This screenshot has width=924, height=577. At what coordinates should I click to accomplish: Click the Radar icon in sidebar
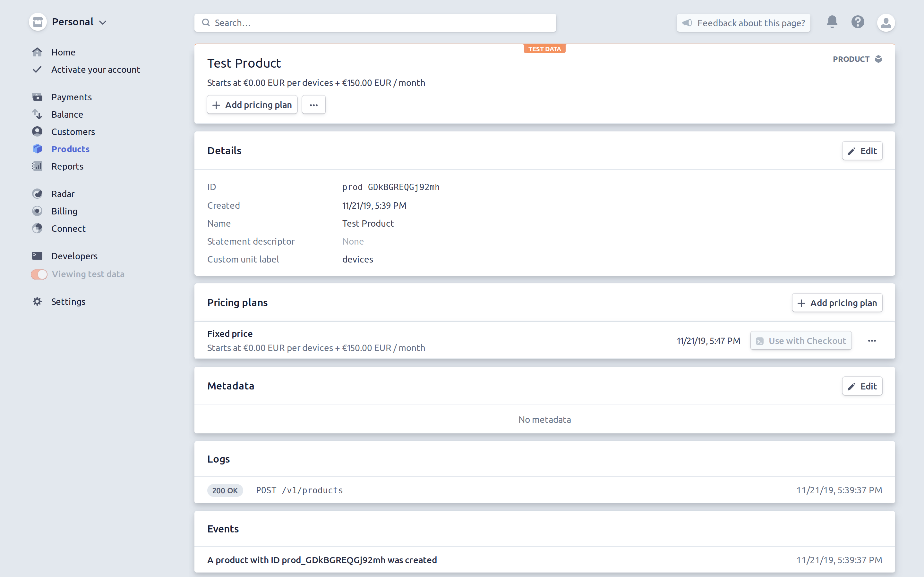point(37,194)
